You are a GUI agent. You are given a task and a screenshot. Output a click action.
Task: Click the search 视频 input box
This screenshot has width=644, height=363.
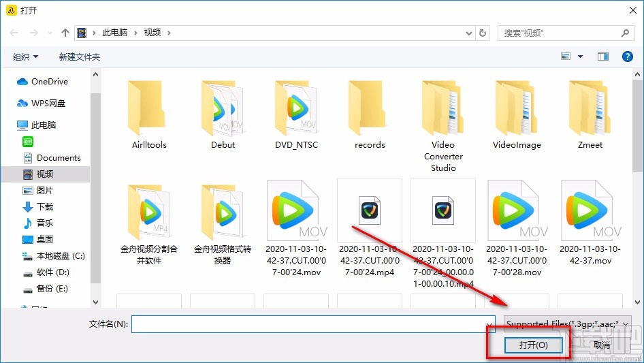point(565,33)
